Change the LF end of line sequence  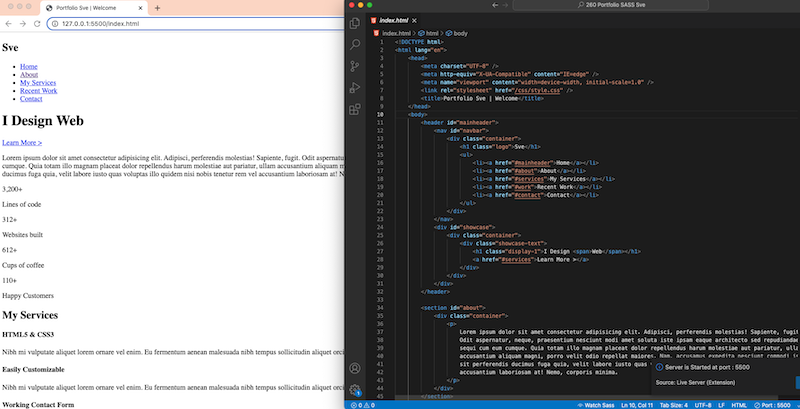tap(721, 405)
